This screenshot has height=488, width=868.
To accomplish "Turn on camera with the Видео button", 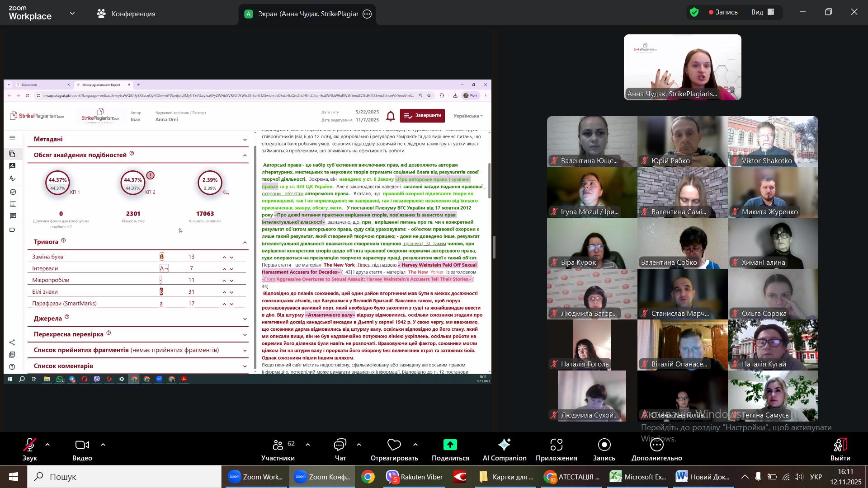I will point(82,446).
